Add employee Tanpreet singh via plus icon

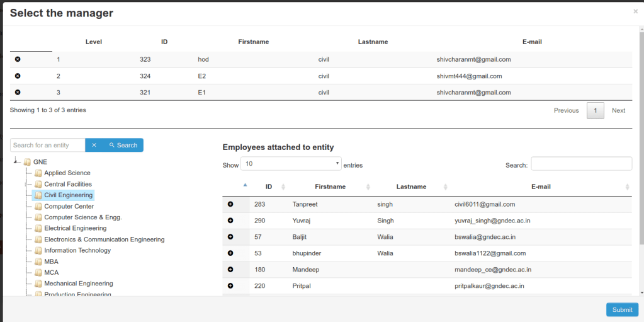pos(230,204)
